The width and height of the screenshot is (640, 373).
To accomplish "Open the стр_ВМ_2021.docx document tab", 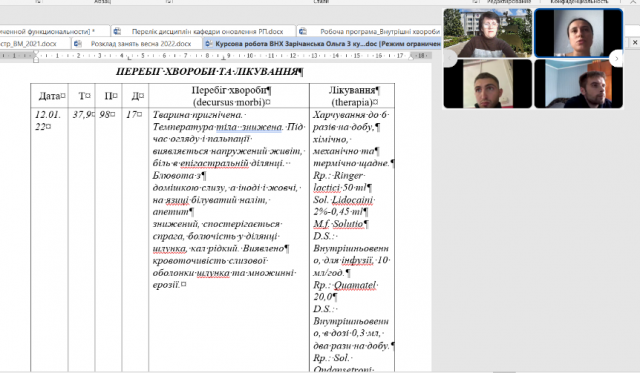I will (35, 43).
